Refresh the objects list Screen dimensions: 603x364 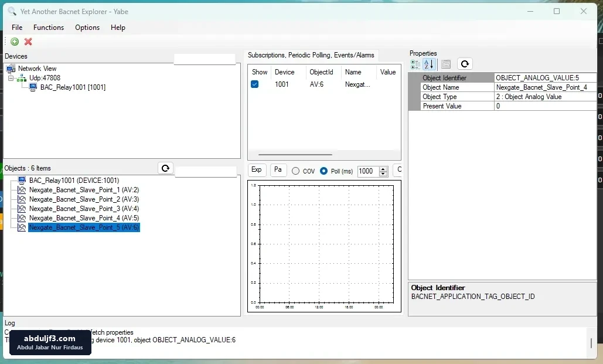(x=165, y=168)
